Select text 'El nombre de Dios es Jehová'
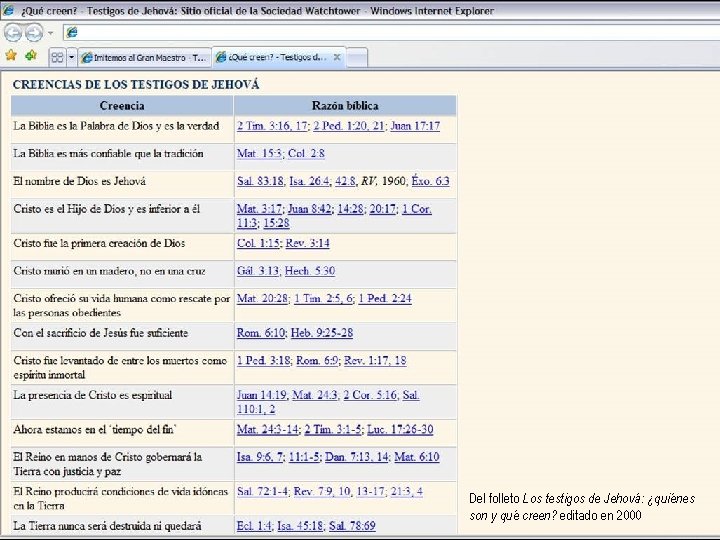Viewport: 720px width, 540px height. [x=79, y=181]
